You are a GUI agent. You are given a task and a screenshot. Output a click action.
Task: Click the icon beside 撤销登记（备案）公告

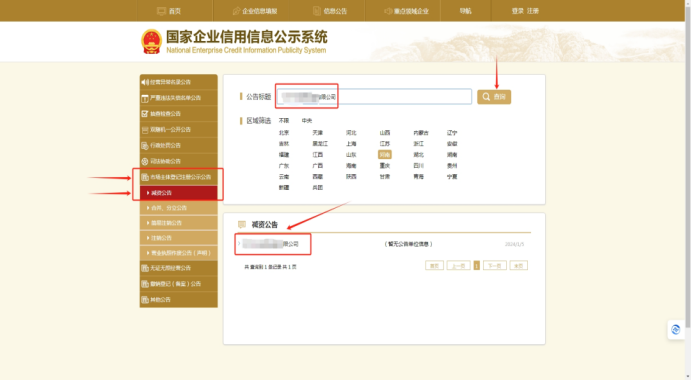145,284
